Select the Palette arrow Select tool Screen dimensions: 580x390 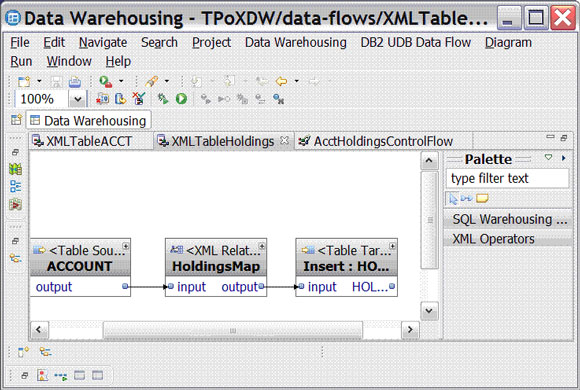click(x=453, y=199)
